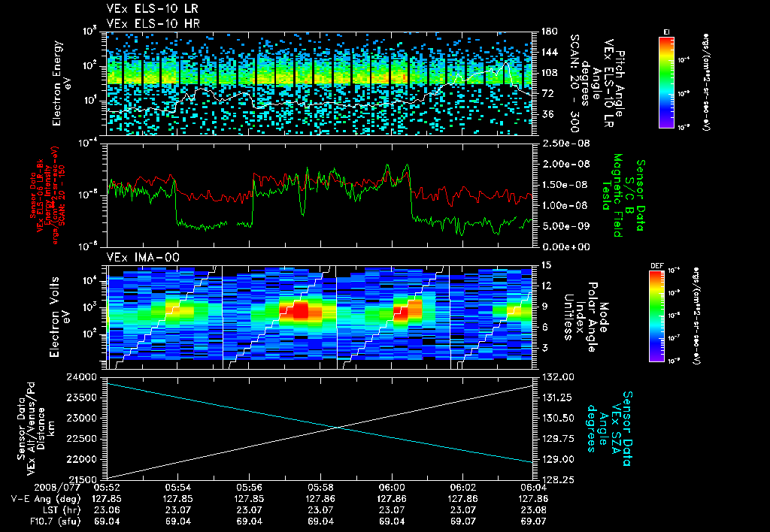Select the 'VEx IMA-00' panel title
Screen dimensions: 770x532
pos(143,257)
